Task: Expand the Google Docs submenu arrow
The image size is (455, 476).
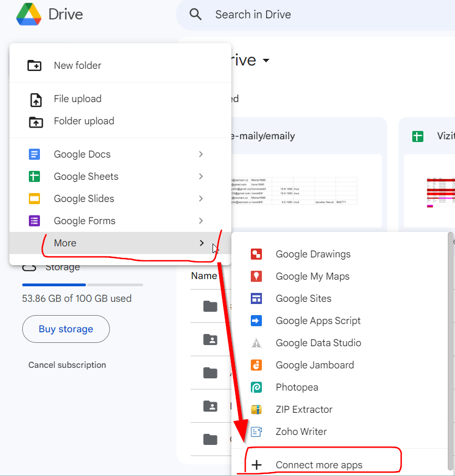Action: pos(201,154)
